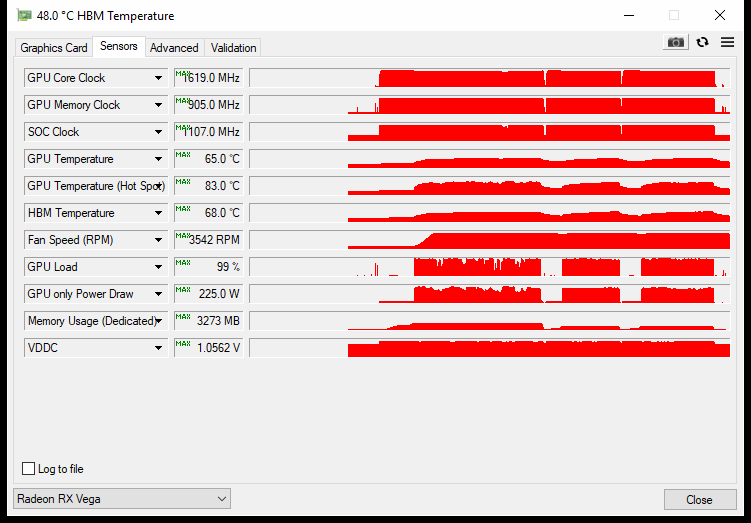The height and width of the screenshot is (523, 751).
Task: Click the 65.0 °C GPU temperature value
Action: pos(209,159)
